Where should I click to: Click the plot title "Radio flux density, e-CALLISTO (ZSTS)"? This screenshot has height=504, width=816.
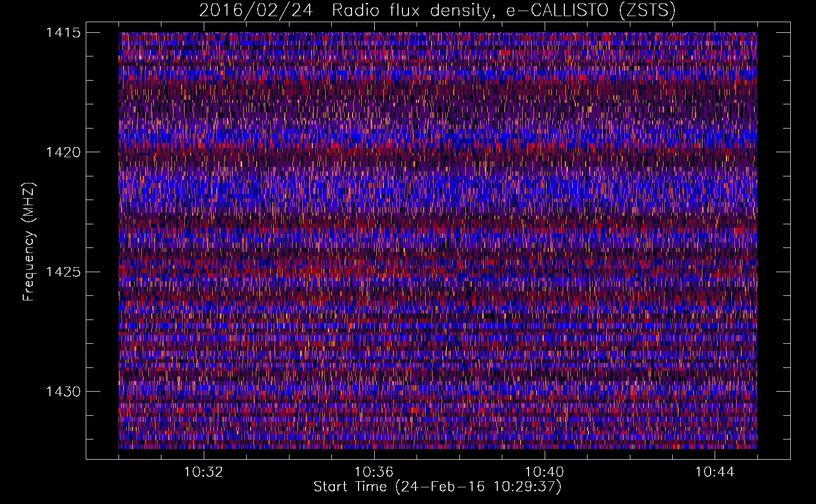point(503,10)
